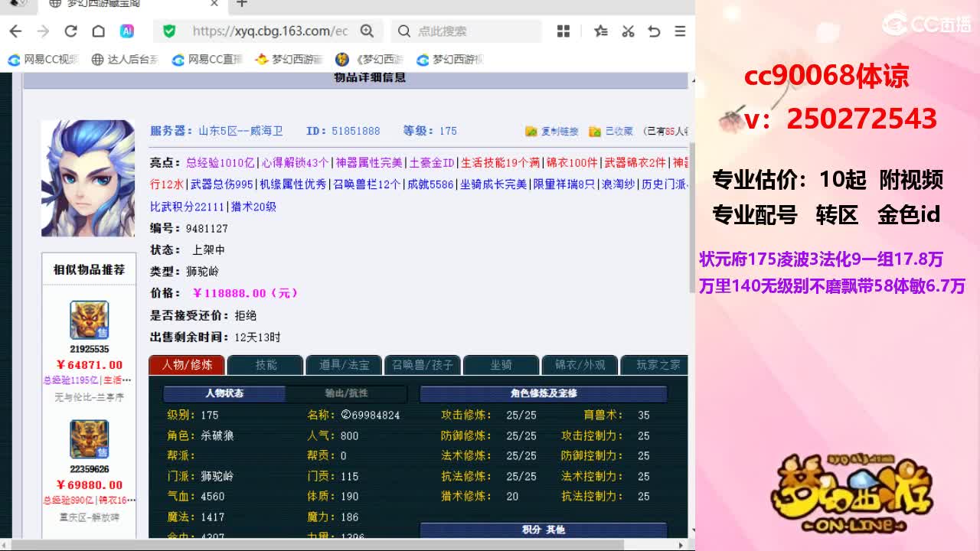Switch to the 锦衣/外观 tab
The height and width of the screenshot is (551, 980).
tap(580, 365)
